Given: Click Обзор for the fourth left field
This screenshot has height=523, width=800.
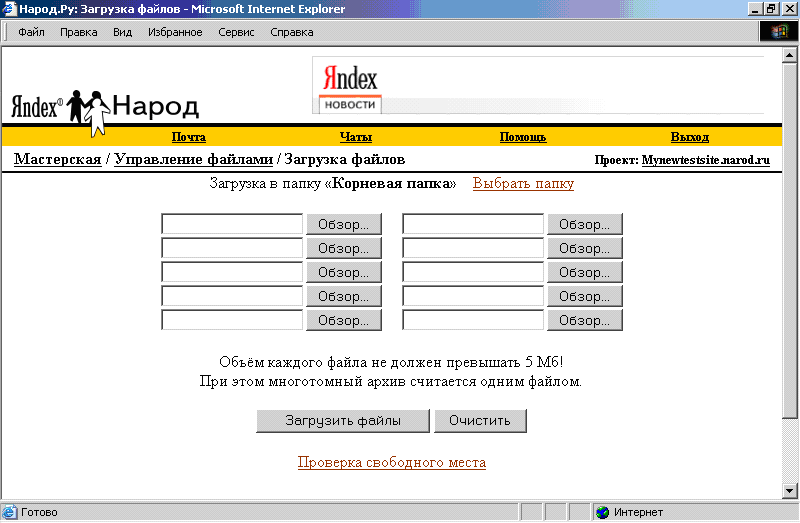Looking at the screenshot, I should (x=344, y=296).
